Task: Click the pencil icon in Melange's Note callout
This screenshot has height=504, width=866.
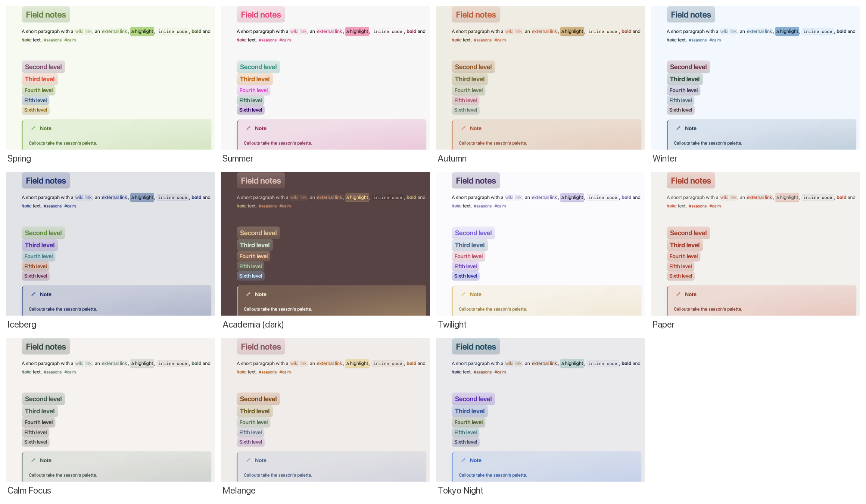Action: (248, 460)
